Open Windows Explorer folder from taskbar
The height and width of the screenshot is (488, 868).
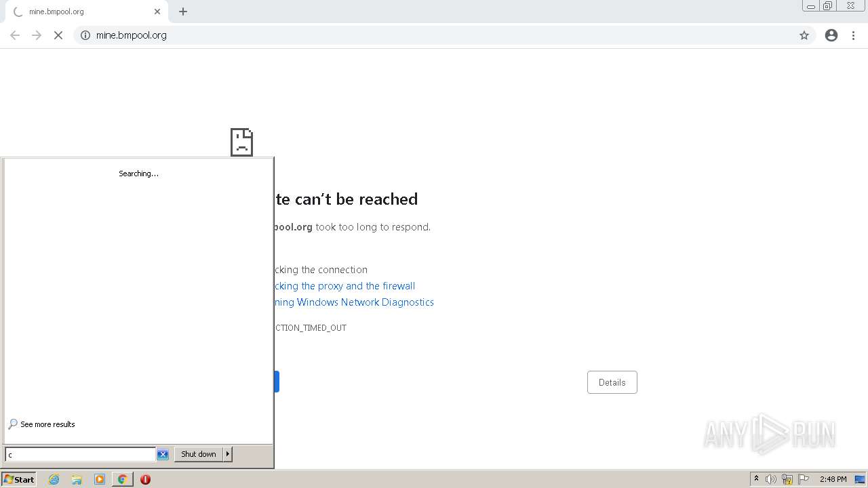pyautogui.click(x=77, y=479)
